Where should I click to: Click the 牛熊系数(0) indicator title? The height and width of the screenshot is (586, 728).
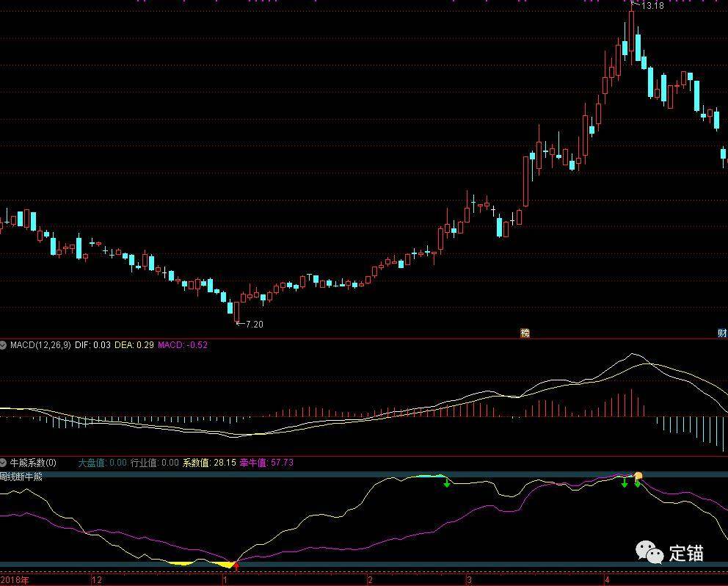(x=33, y=463)
